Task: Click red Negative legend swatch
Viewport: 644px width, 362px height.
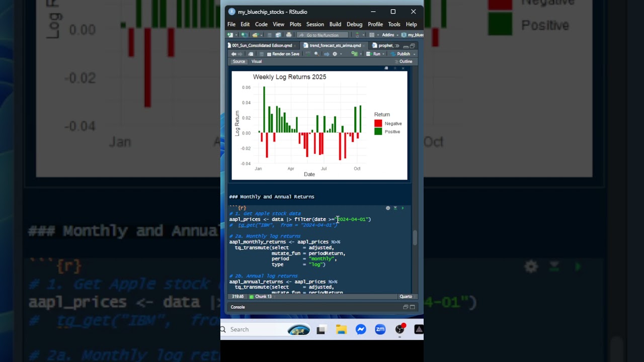Action: [378, 124]
